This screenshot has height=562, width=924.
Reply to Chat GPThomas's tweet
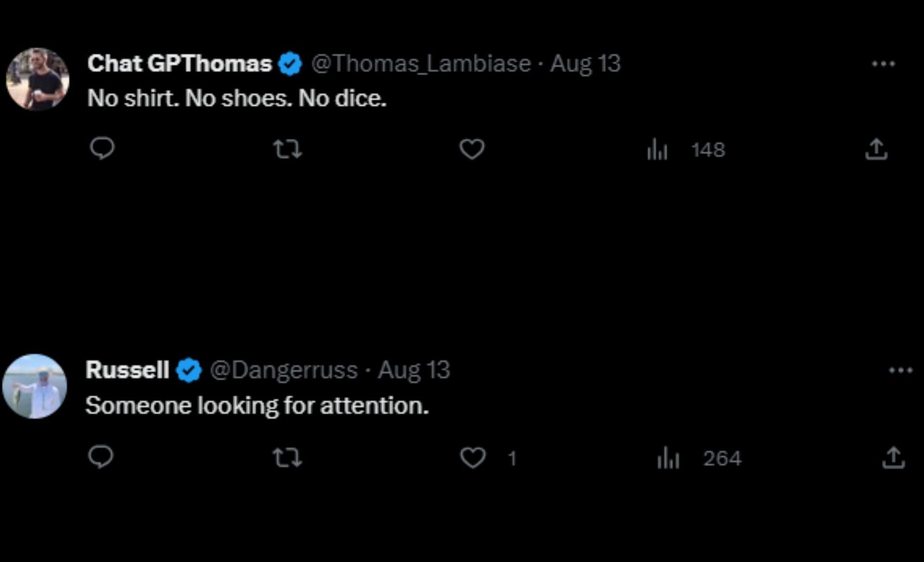point(102,148)
